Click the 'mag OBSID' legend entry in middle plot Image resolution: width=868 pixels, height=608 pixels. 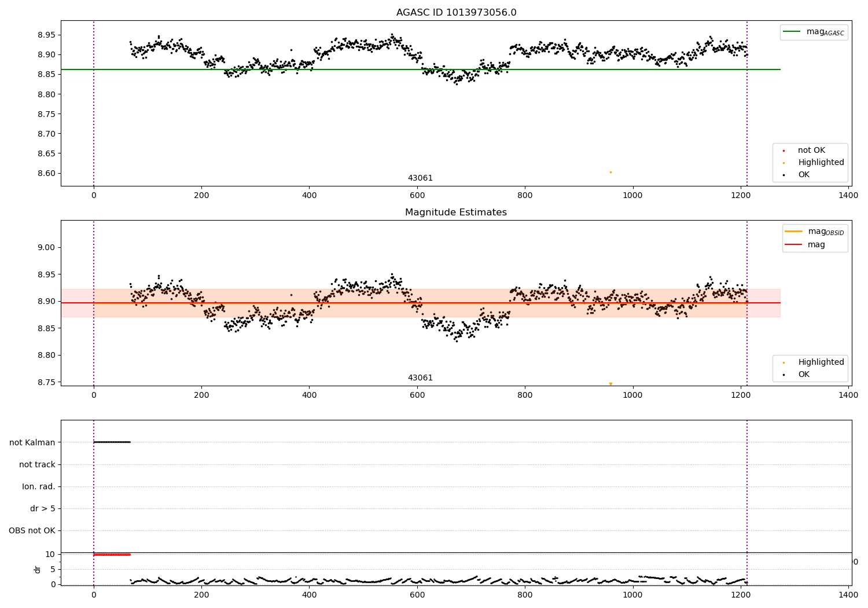[x=815, y=232]
